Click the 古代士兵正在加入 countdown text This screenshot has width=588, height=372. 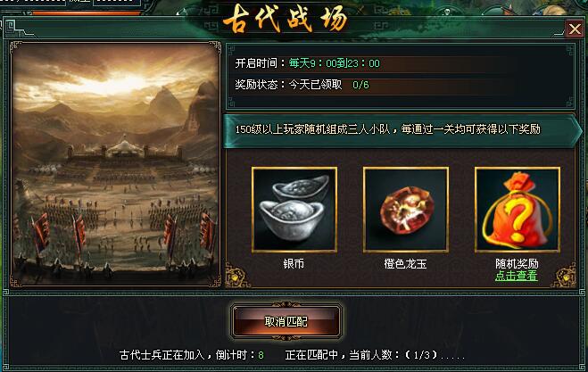[x=191, y=355]
